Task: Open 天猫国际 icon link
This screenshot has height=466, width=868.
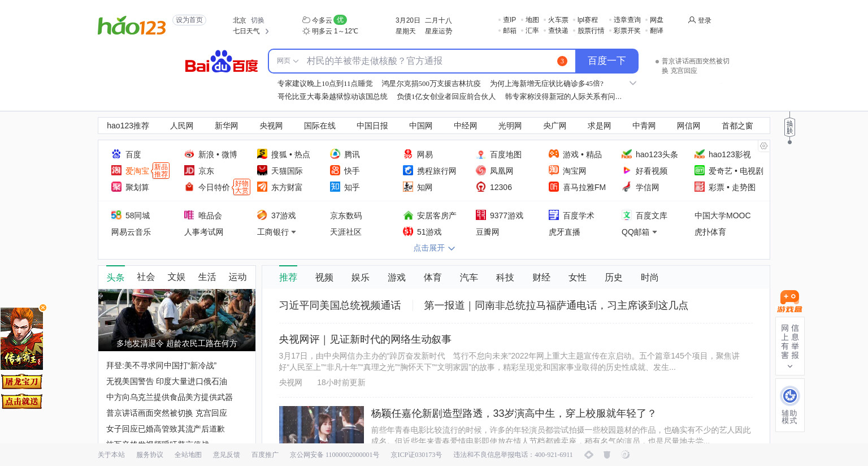Action: click(262, 170)
